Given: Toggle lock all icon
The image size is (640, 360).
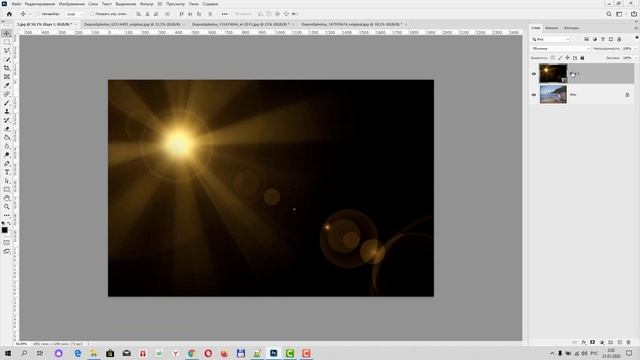Looking at the screenshot, I should [582, 58].
